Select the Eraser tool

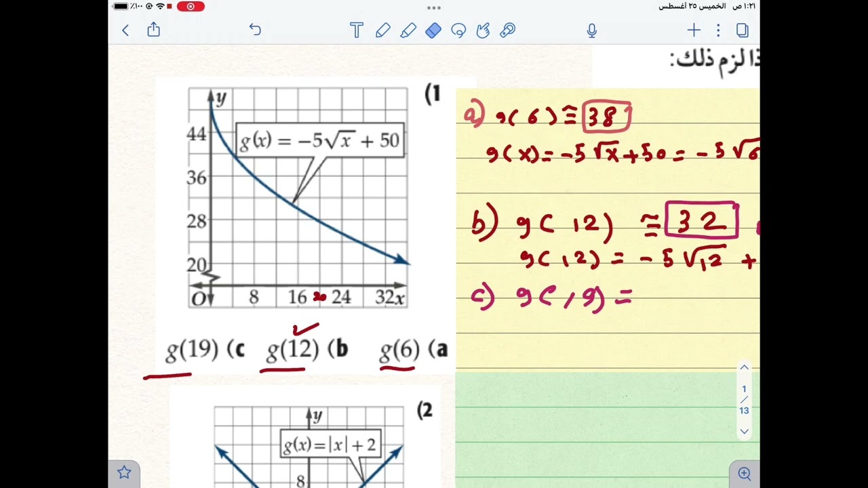click(x=433, y=30)
